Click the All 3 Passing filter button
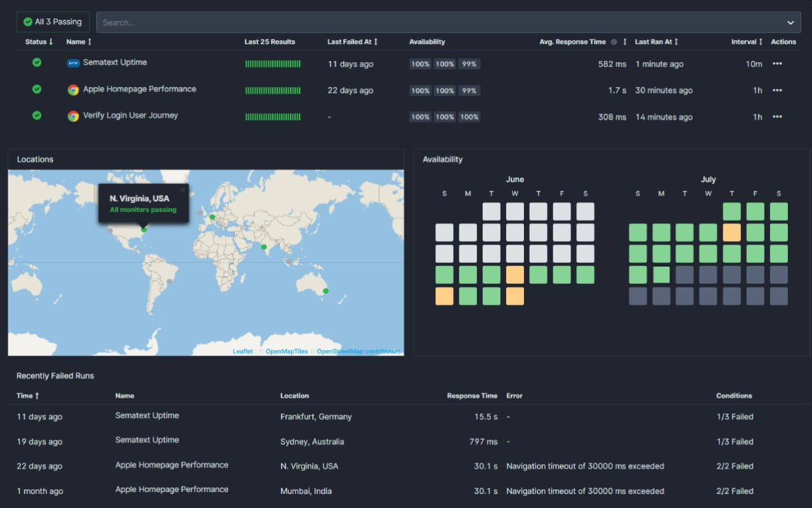Viewport: 812px width, 508px height. coord(53,22)
